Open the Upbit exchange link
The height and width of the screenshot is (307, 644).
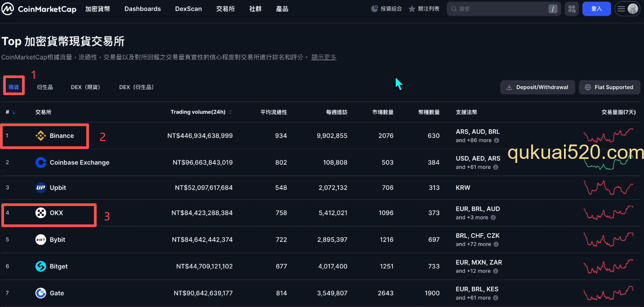pos(58,188)
